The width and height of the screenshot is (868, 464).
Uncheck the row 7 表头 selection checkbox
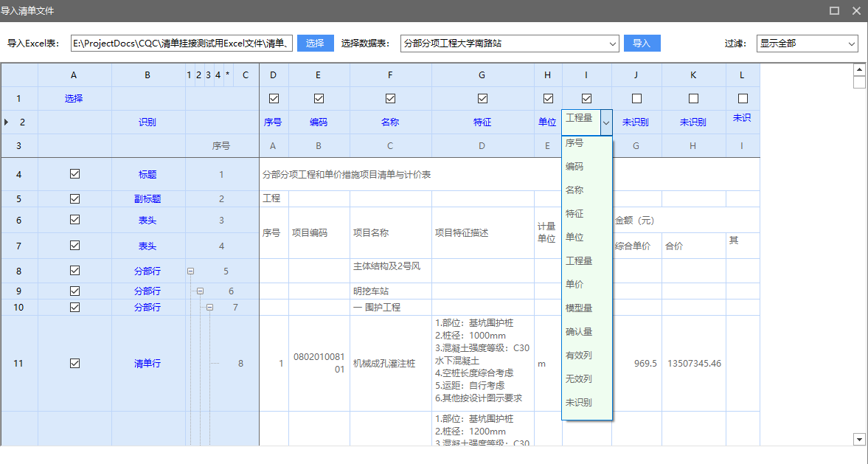click(x=74, y=246)
